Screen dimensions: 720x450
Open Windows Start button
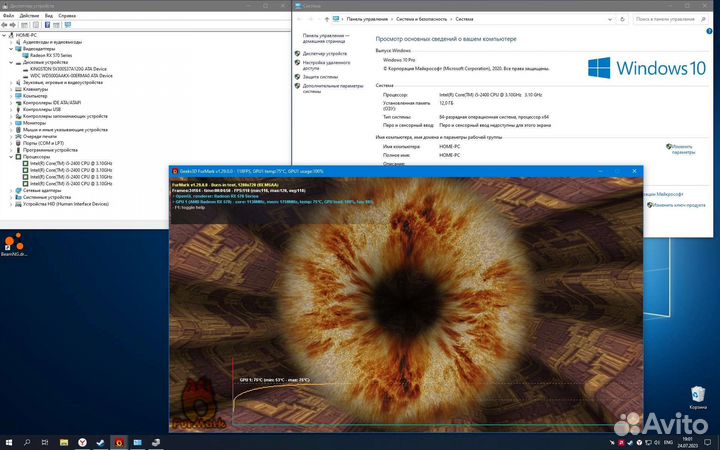coord(9,443)
